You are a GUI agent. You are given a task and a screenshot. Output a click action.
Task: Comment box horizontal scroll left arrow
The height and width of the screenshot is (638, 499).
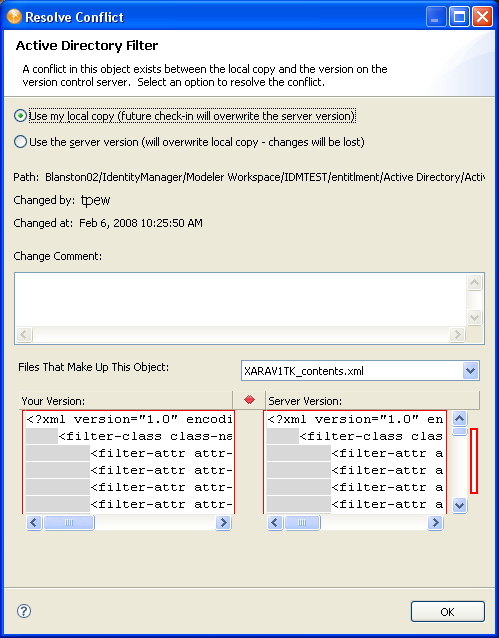(24, 334)
